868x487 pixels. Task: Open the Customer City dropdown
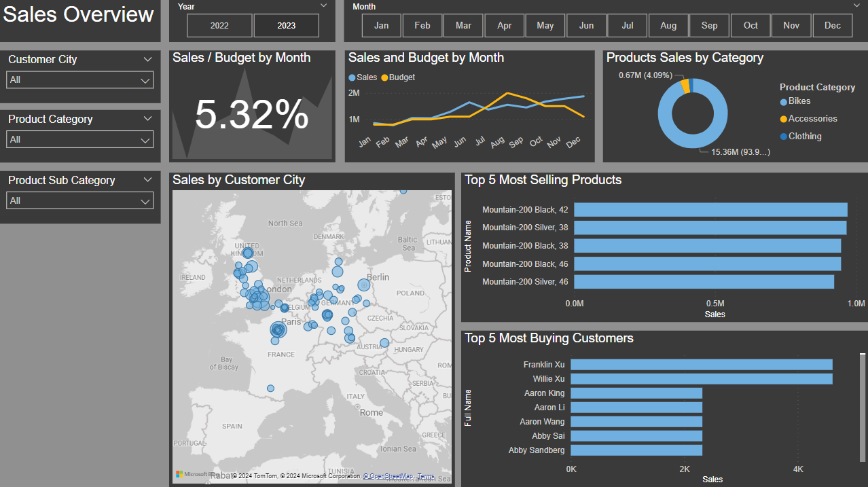coord(80,80)
